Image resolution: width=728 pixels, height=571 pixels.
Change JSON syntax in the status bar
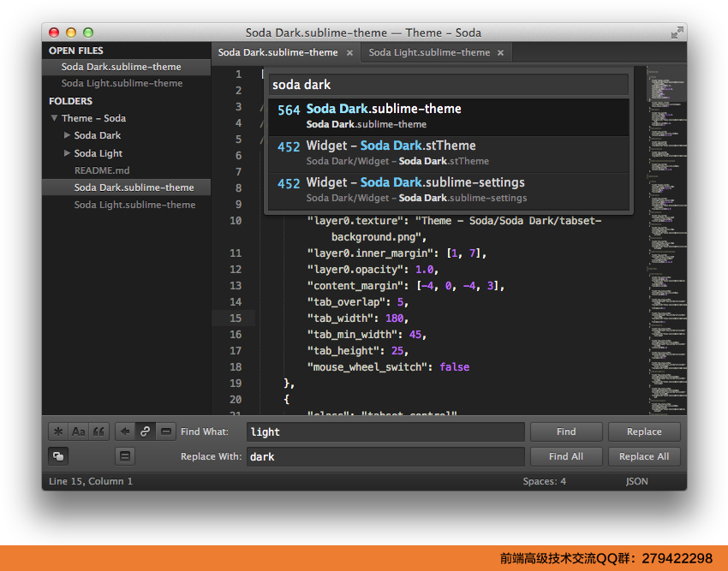click(x=636, y=481)
